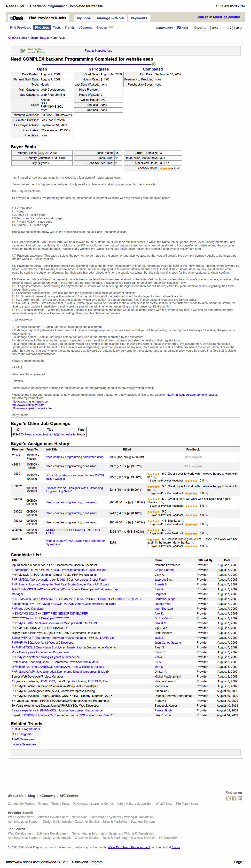
Task: Open the Groups sub-menu item
Action: point(102,28)
